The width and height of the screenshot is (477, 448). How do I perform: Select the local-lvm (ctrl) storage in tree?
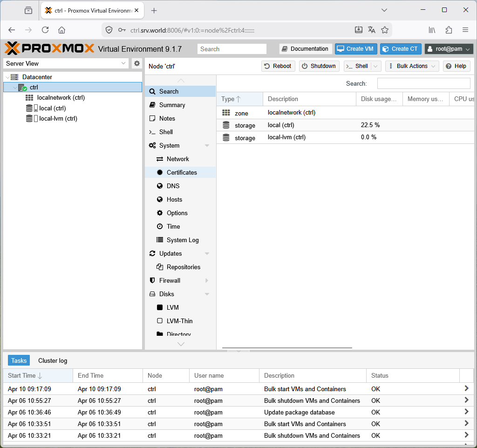58,118
